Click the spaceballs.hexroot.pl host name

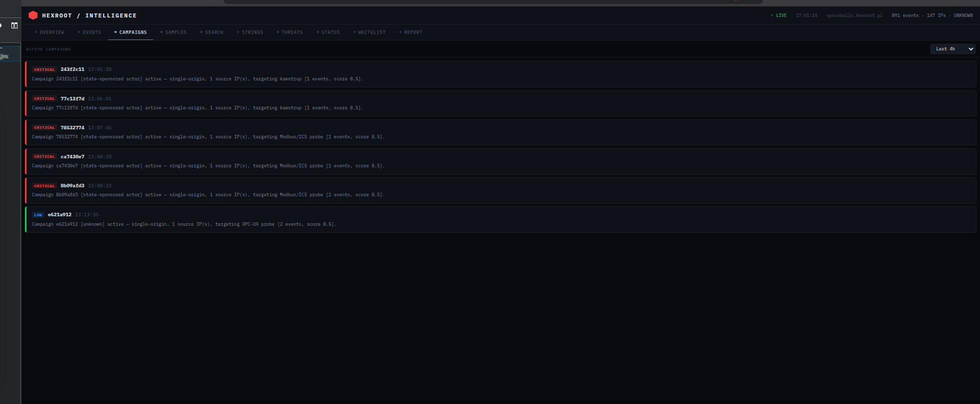pyautogui.click(x=854, y=15)
